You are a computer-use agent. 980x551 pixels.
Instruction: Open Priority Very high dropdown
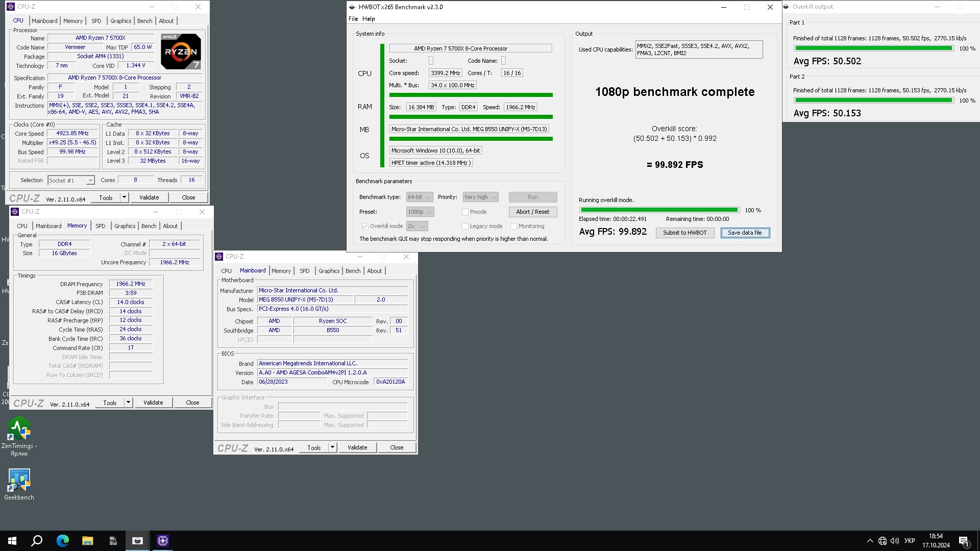(x=480, y=197)
